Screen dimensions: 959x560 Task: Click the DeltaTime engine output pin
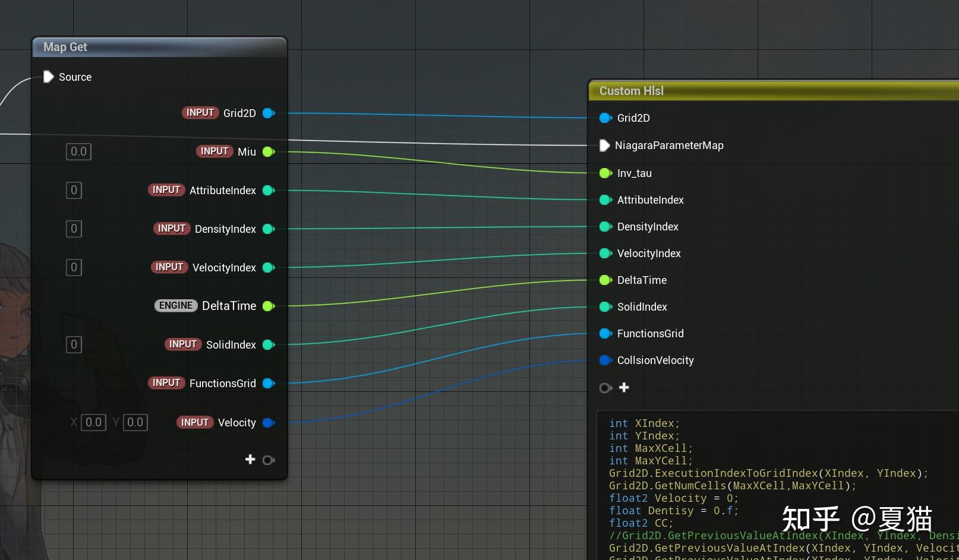click(269, 306)
